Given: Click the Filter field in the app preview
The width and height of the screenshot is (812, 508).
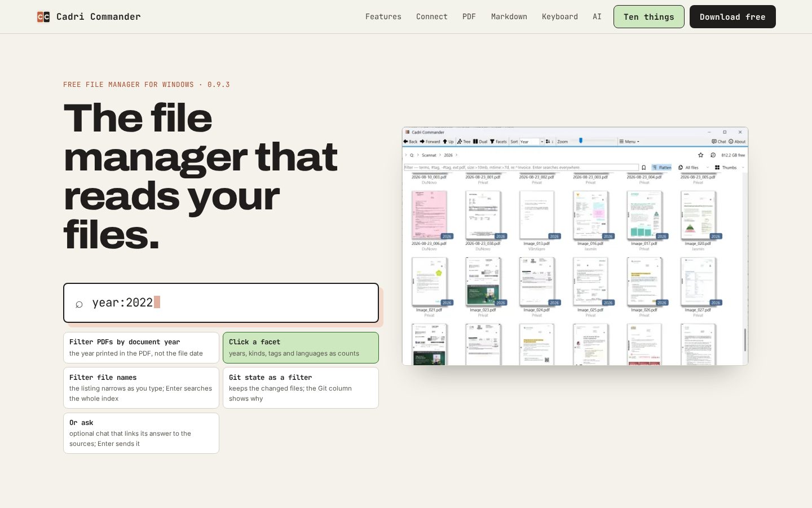Looking at the screenshot, I should [521, 168].
